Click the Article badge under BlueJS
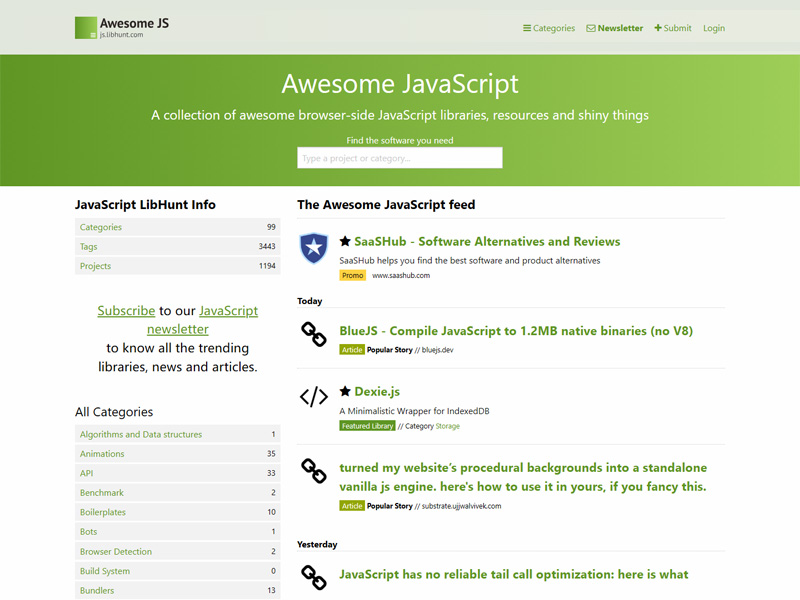 [352, 349]
